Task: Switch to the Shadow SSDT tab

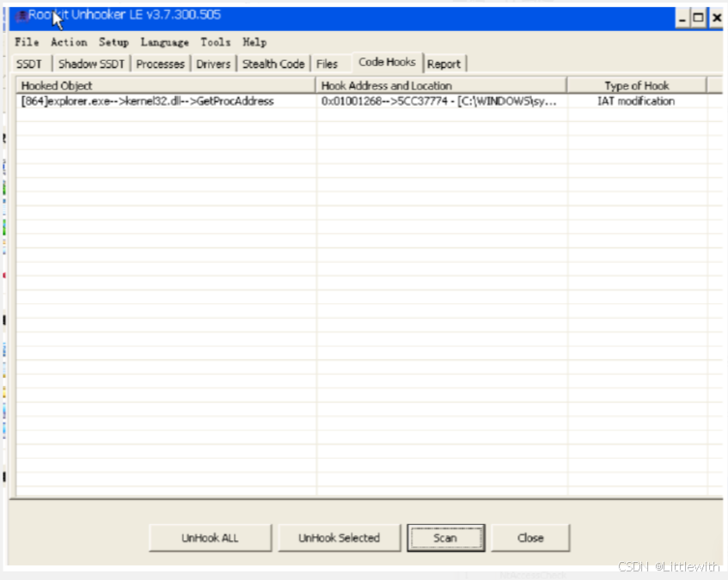Action: click(91, 64)
